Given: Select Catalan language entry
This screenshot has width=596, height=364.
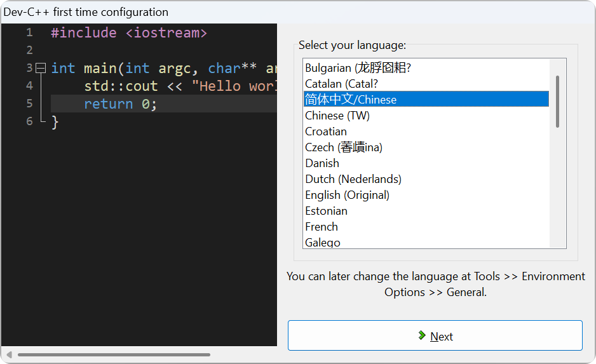Looking at the screenshot, I should pyautogui.click(x=426, y=84).
